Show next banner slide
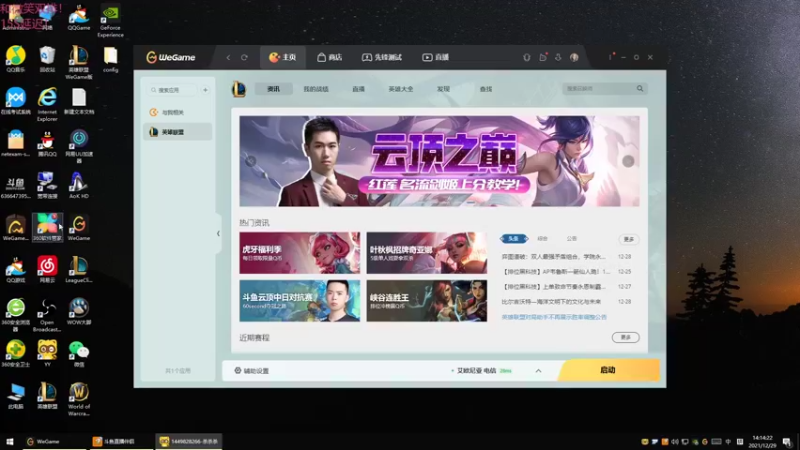This screenshot has width=800, height=450. coord(628,161)
